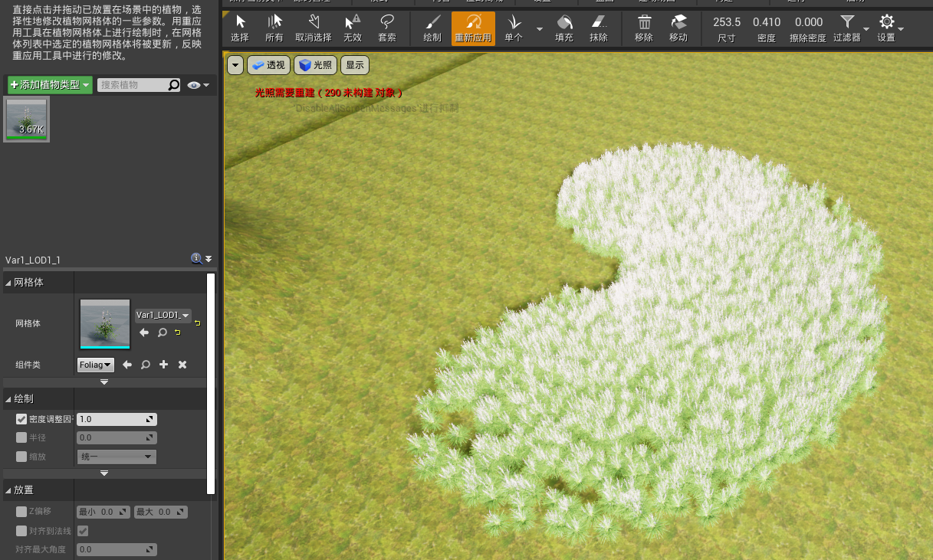Collapse the 网格体 section
Image resolution: width=933 pixels, height=560 pixels.
click(8, 283)
